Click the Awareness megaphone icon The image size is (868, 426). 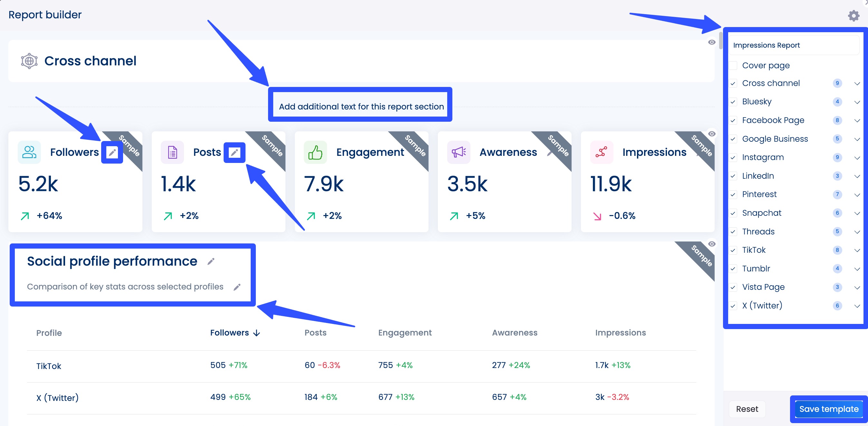click(458, 152)
